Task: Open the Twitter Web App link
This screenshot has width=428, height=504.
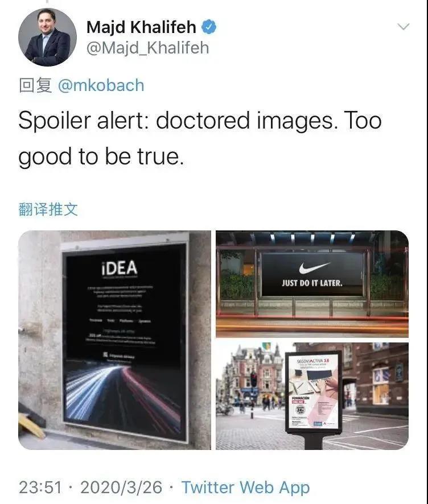Action: pyautogui.click(x=246, y=488)
